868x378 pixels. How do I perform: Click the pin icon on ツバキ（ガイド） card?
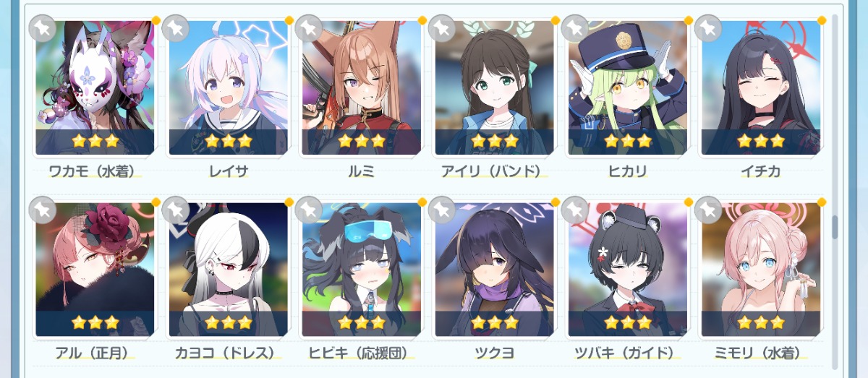click(574, 210)
